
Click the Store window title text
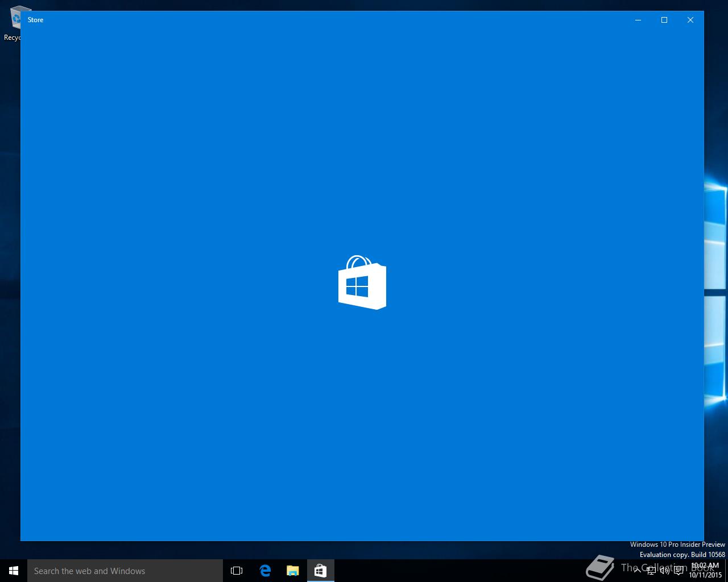[35, 20]
